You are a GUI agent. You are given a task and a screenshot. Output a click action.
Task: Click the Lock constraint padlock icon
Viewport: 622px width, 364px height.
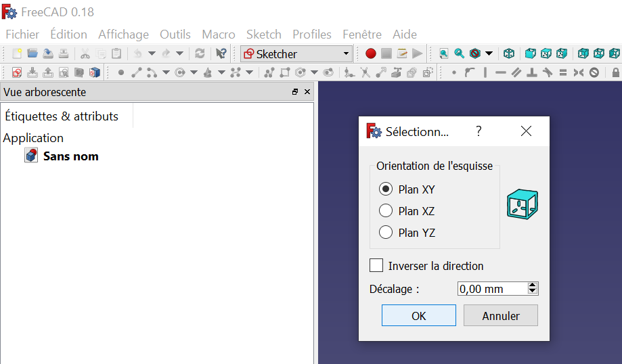pos(616,72)
